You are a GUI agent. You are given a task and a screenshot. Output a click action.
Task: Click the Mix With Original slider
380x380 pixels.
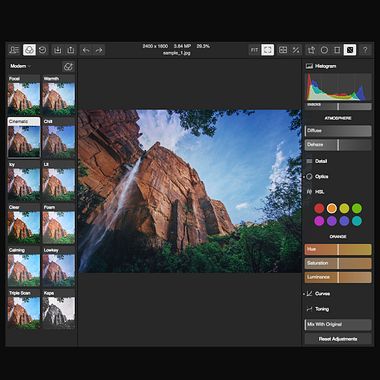pyautogui.click(x=338, y=324)
